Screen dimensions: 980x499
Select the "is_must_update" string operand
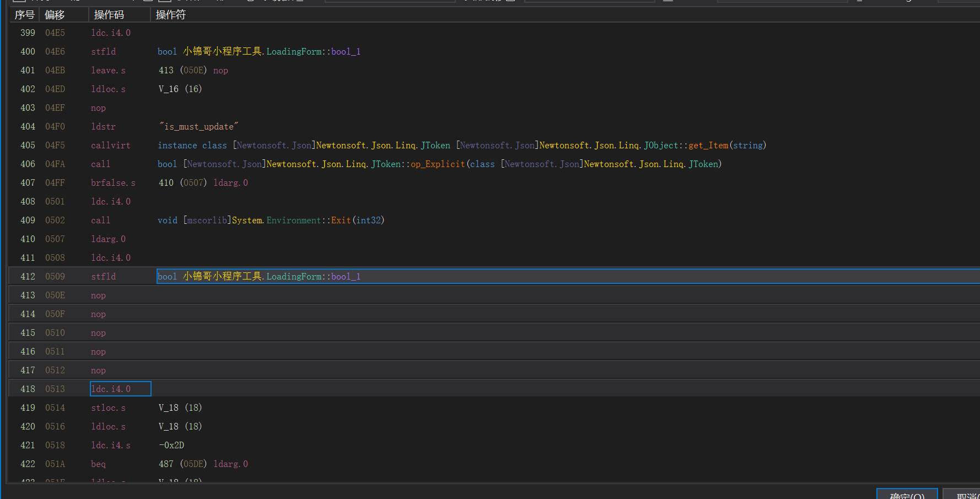[x=199, y=126]
